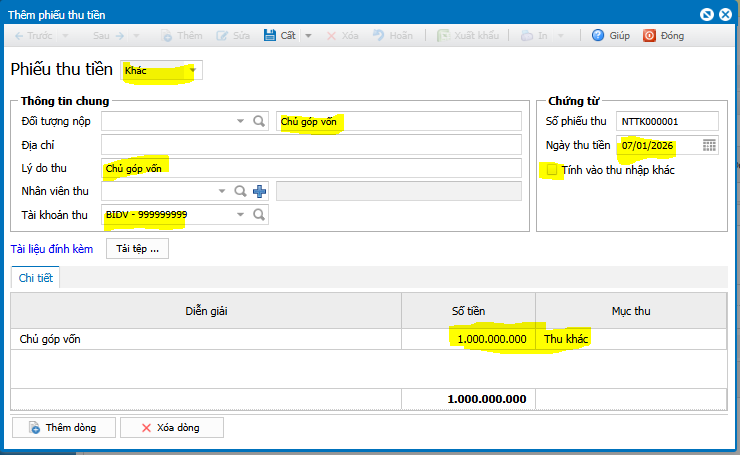The height and width of the screenshot is (455, 740).
Task: Click the Đối tượng nộp search magnifier icon
Action: coord(259,121)
